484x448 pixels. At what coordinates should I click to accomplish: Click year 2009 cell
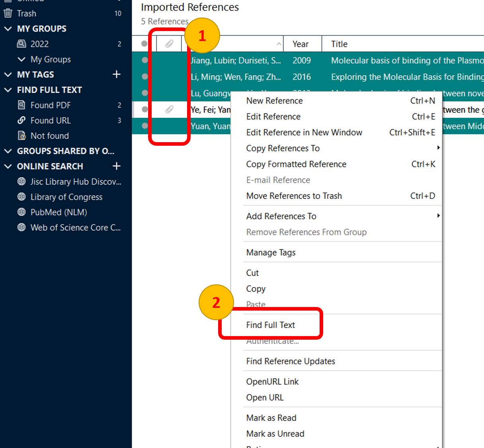point(302,61)
